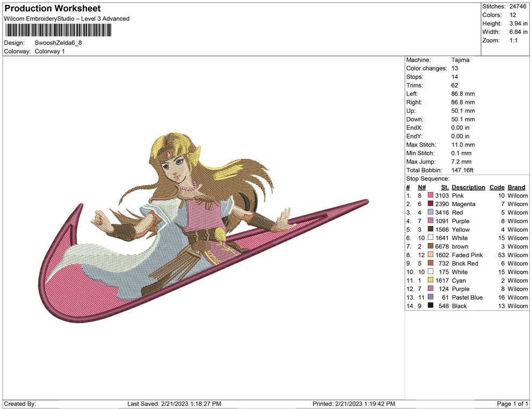532x409 pixels.
Task: Click the Right label in machine info
Action: click(x=414, y=102)
